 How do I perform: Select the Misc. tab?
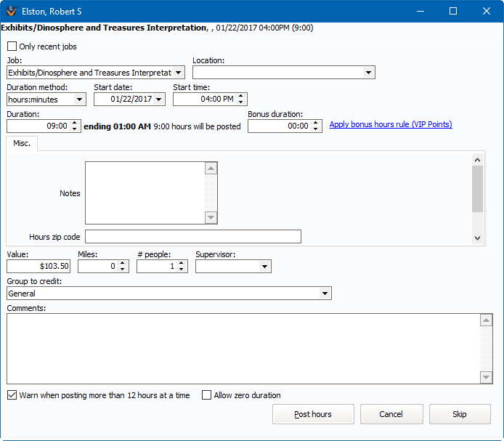(22, 145)
